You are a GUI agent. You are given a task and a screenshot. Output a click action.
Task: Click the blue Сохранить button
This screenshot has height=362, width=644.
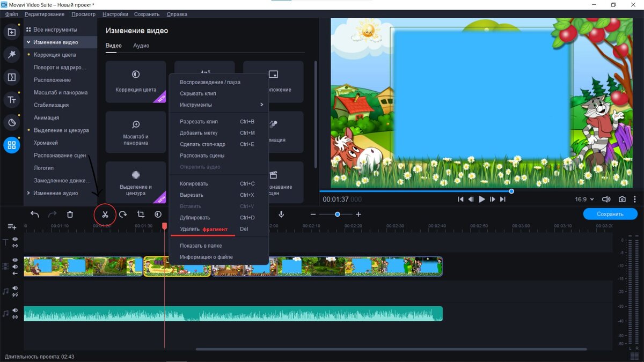[x=610, y=214]
